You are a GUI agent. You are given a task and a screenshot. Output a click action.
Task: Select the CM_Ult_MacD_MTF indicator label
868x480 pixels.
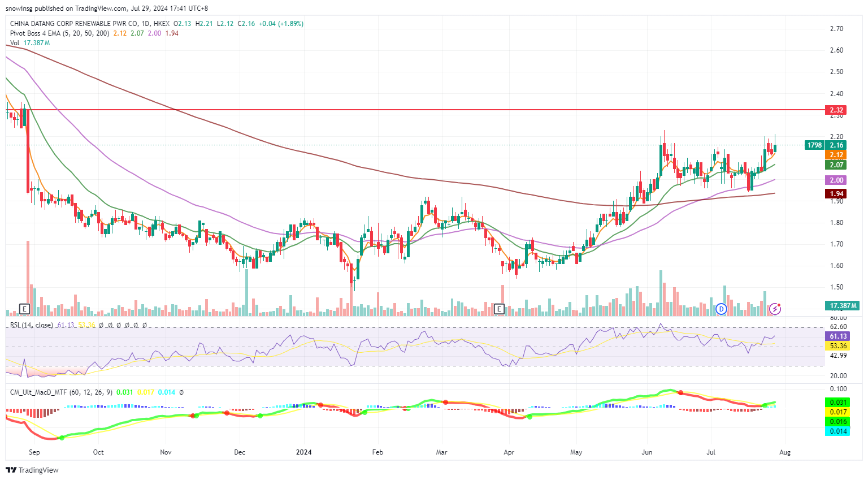tap(61, 392)
